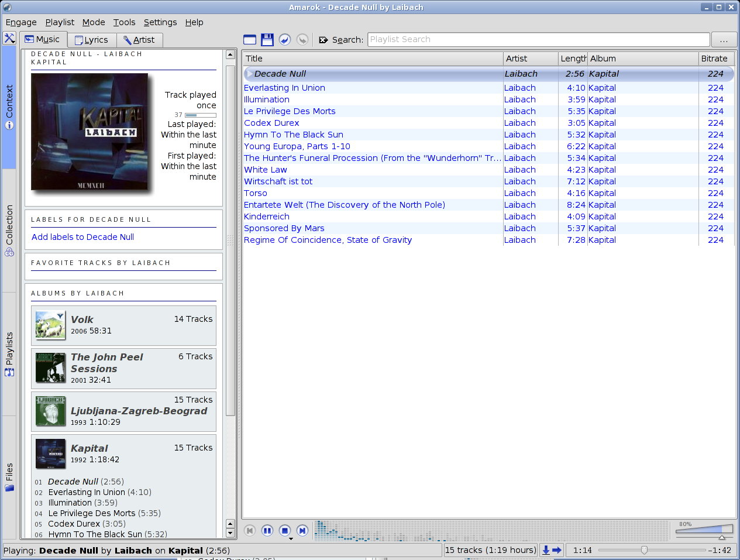Pause the playing track

click(267, 530)
